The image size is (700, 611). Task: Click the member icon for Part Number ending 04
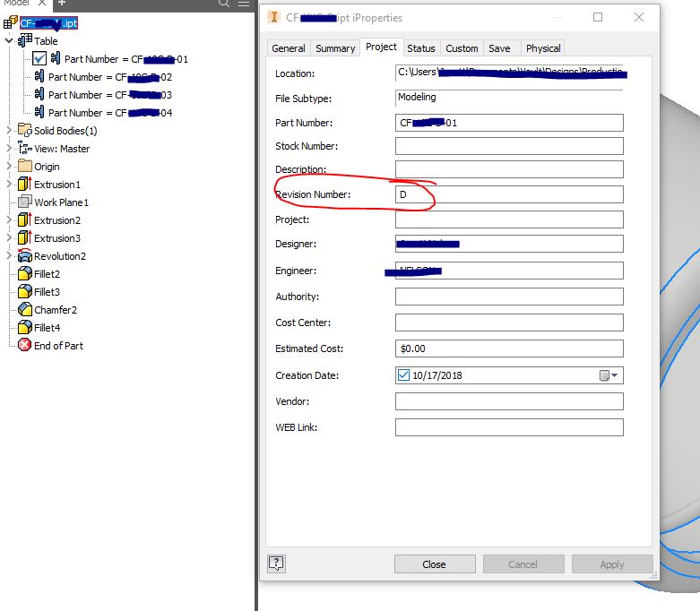tap(39, 112)
